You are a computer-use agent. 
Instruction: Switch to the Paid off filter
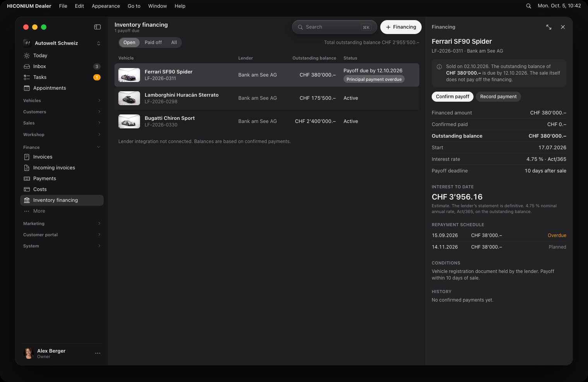[153, 43]
